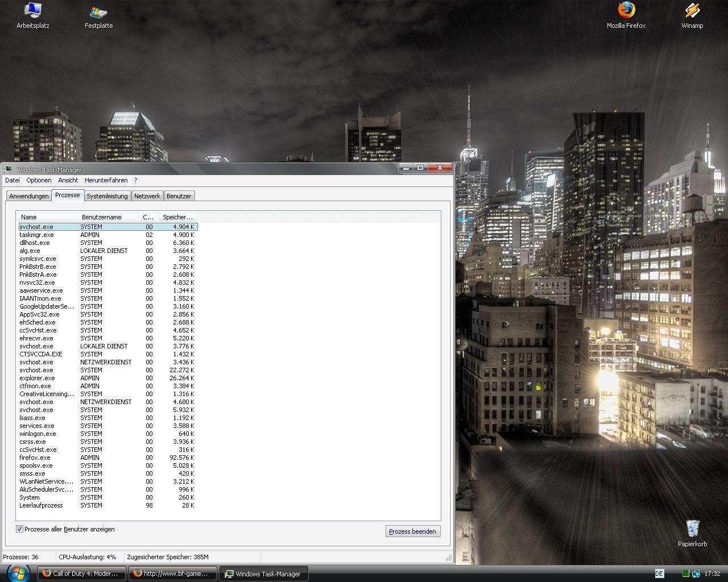Screen dimensions: 728x582
Task: Click the network tray icon
Action: coord(696,573)
